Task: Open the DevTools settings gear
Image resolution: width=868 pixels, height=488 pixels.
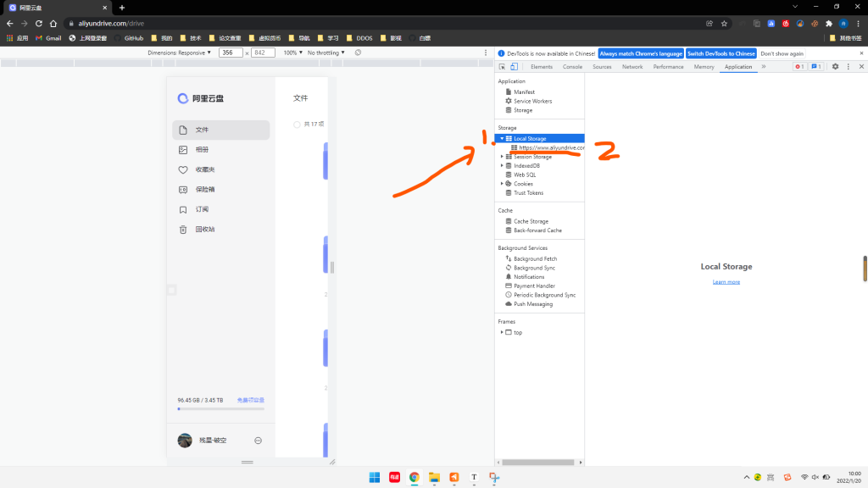Action: [835, 66]
